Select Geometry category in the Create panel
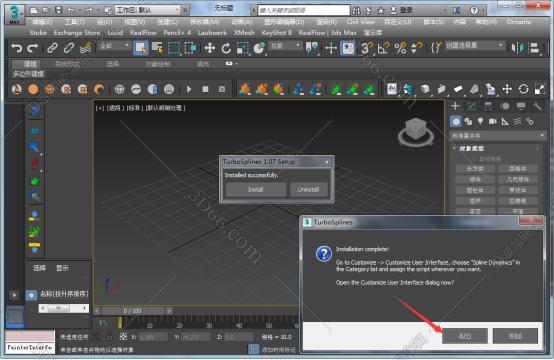This screenshot has width=554, height=360. 456,122
